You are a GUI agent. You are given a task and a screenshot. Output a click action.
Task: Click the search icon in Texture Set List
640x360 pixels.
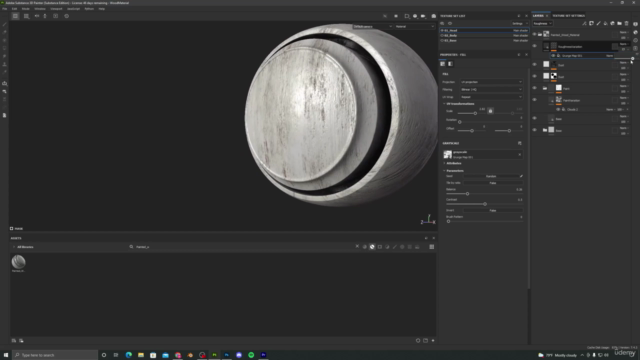tap(442, 24)
